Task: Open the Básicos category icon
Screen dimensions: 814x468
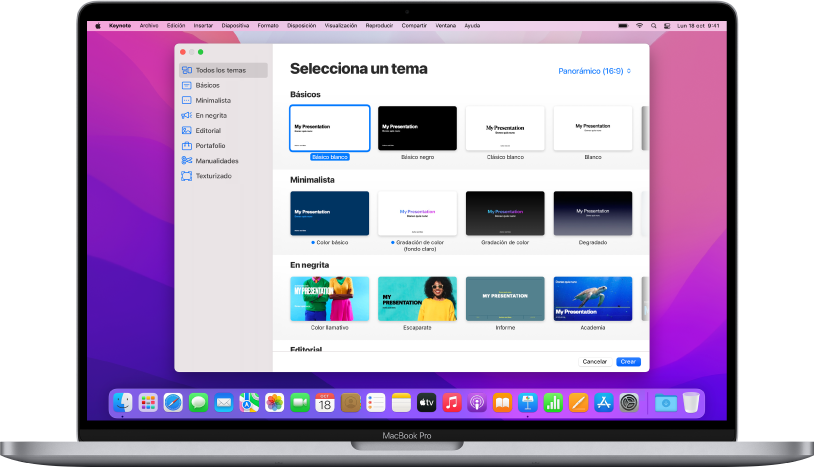Action: [x=186, y=85]
